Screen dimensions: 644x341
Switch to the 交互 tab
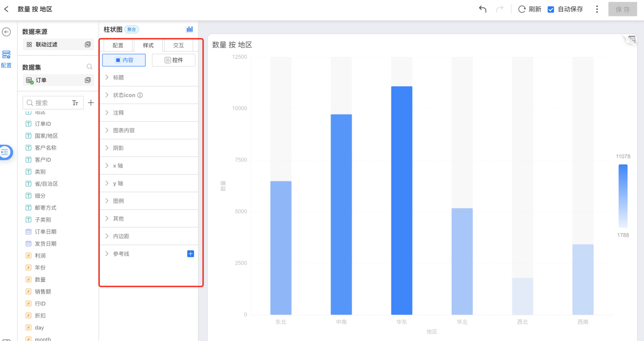(x=178, y=45)
